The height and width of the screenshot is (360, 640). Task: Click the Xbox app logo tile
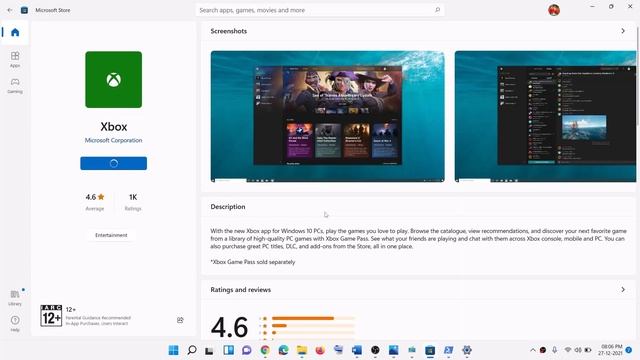pos(113,80)
